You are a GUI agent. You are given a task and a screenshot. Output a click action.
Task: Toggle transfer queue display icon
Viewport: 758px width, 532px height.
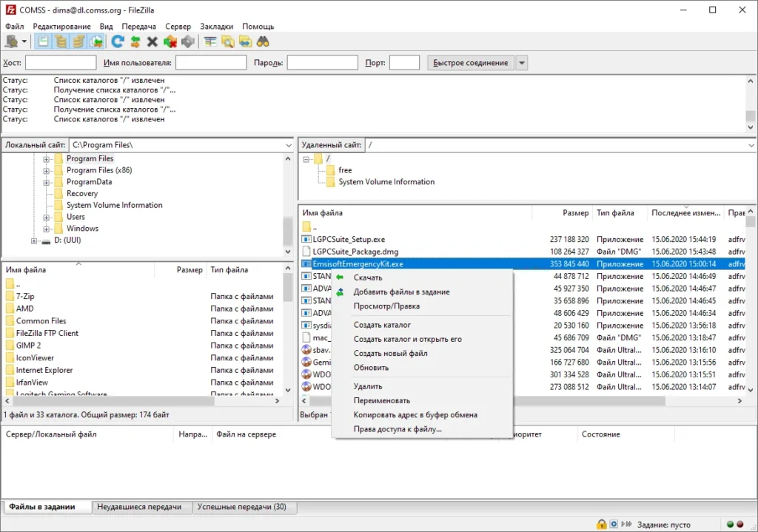pyautogui.click(x=96, y=42)
